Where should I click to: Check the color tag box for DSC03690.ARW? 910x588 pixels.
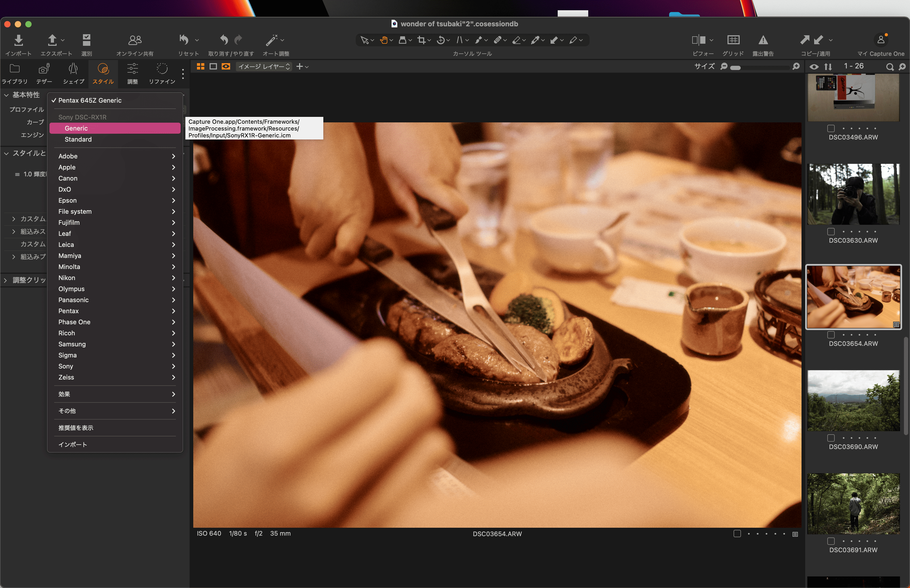831,438
